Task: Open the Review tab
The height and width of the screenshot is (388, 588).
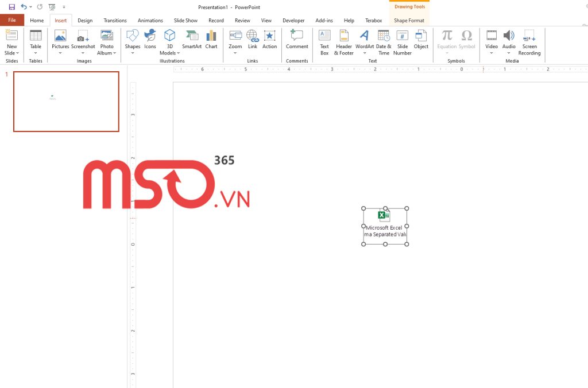Action: (x=242, y=20)
